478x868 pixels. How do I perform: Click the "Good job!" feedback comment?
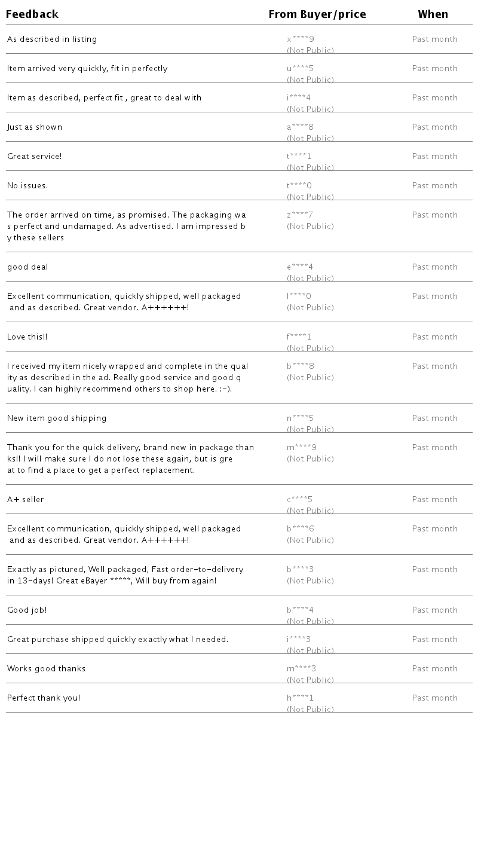click(x=27, y=610)
